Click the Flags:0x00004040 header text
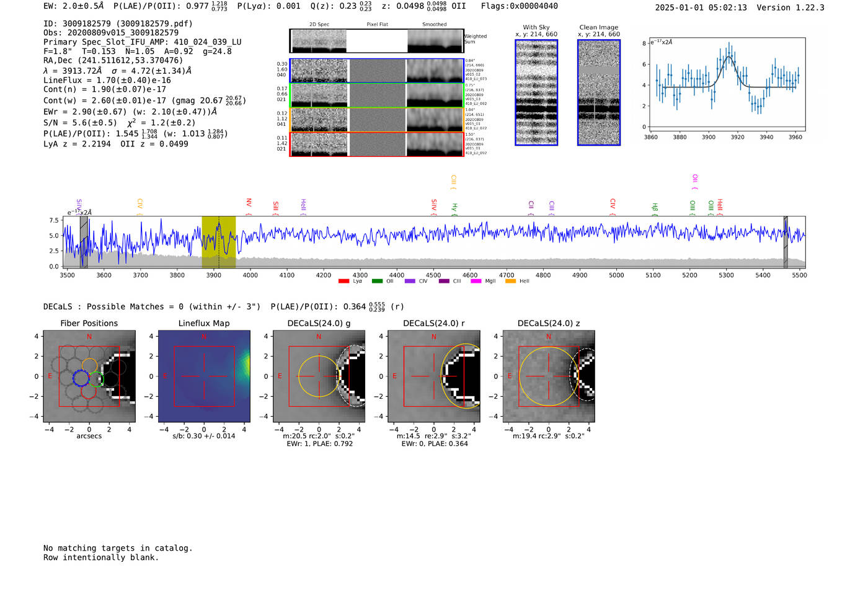868x591 pixels. (520, 6)
